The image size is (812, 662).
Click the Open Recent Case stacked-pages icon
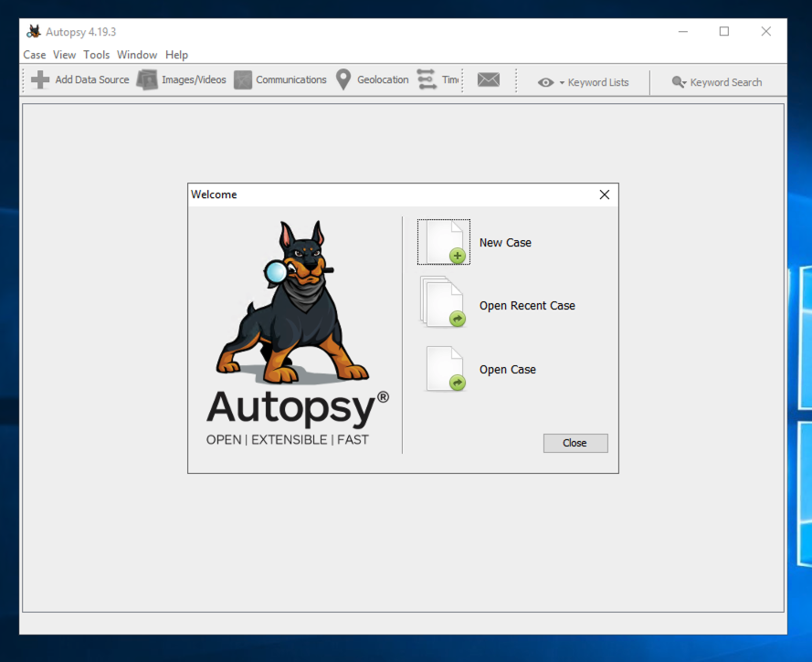click(443, 302)
